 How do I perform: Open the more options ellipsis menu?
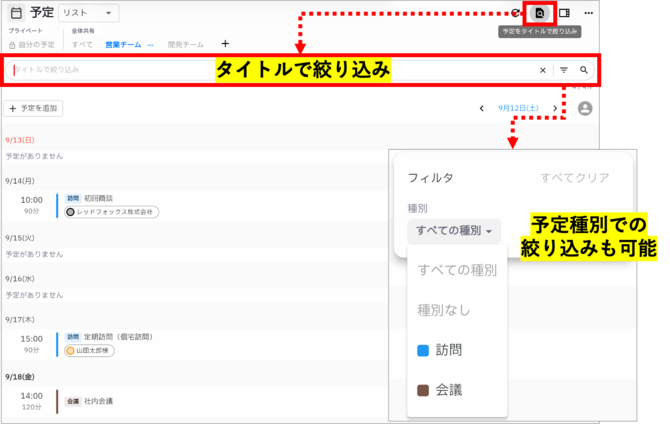click(588, 13)
